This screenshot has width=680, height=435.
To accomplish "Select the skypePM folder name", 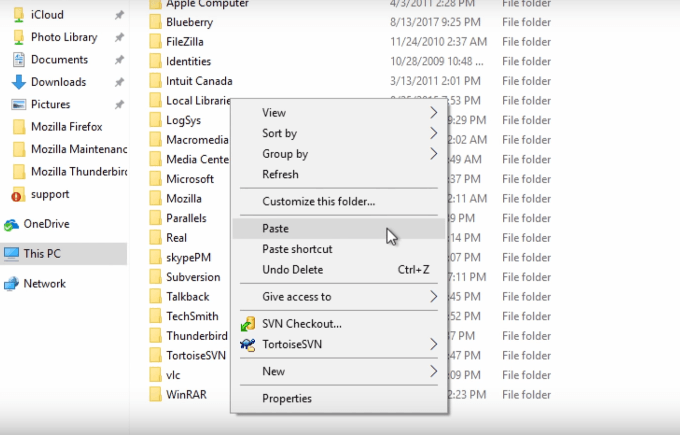I will point(189,258).
